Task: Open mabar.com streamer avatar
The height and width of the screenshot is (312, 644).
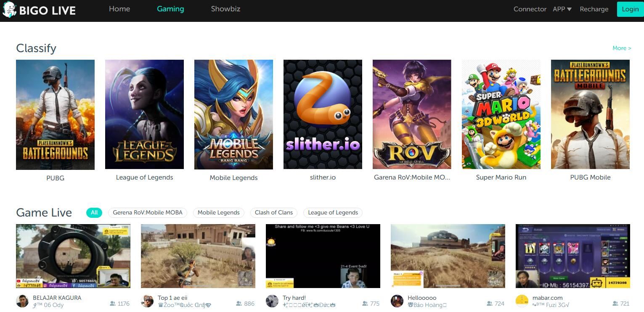Action: click(x=522, y=301)
